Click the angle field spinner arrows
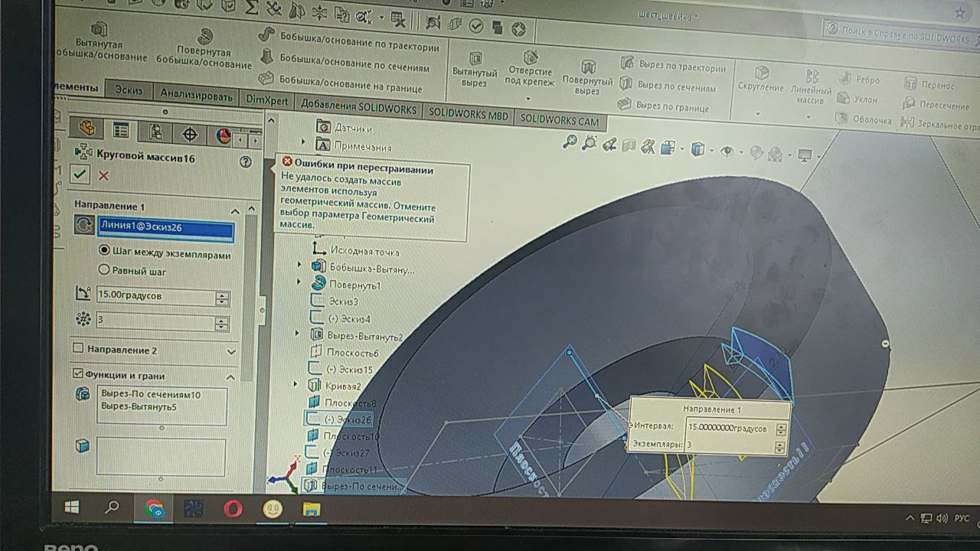The width and height of the screenshot is (980, 551). 222,300
